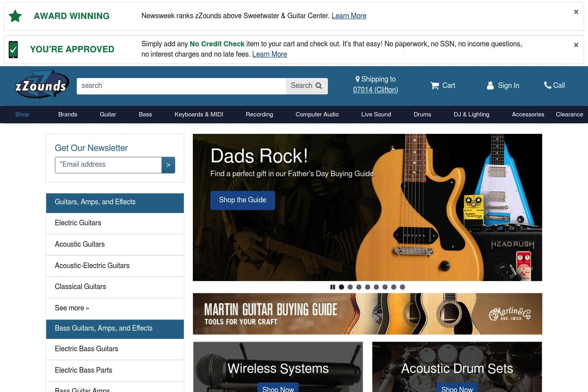Screen dimensions: 588x392
Task: Submit newsletter signup arrow button
Action: pos(168,165)
